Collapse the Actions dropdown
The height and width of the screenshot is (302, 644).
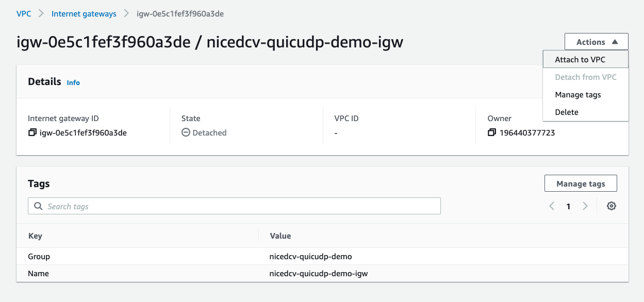coord(597,42)
